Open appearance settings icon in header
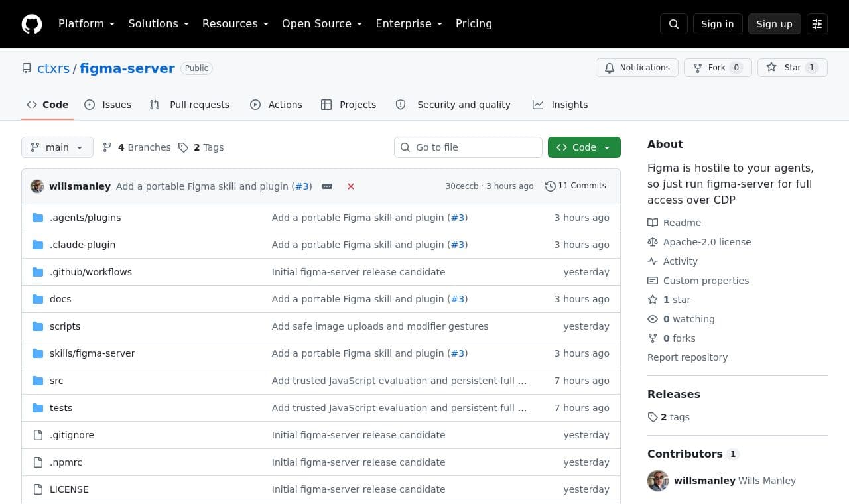The image size is (849, 504). [817, 24]
